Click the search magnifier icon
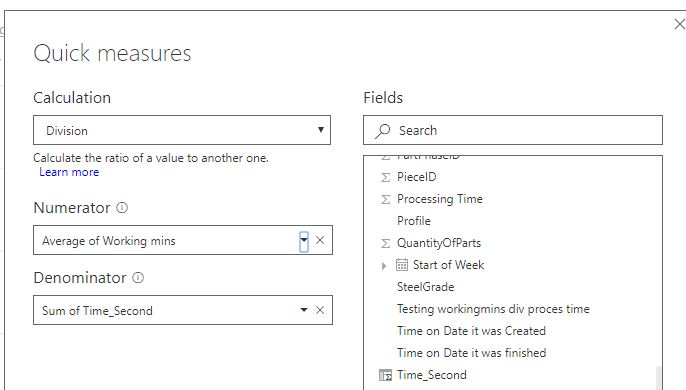This screenshot has height=390, width=686. pos(382,131)
